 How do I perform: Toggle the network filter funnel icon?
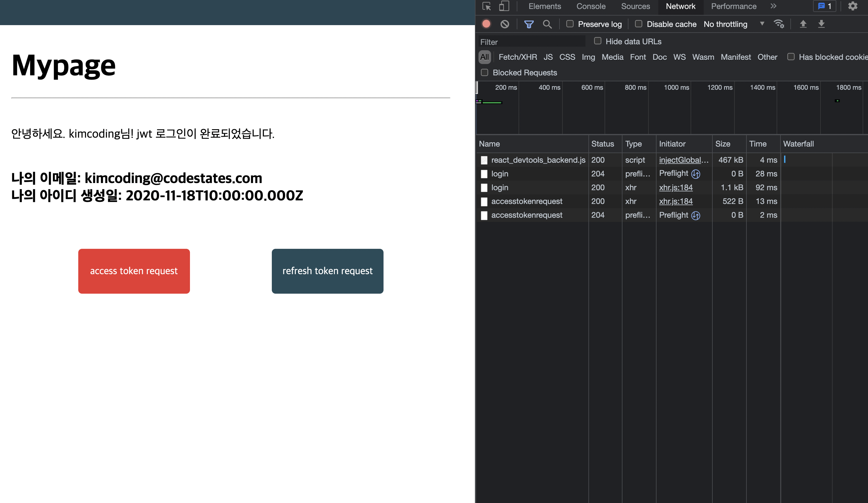[x=529, y=24]
